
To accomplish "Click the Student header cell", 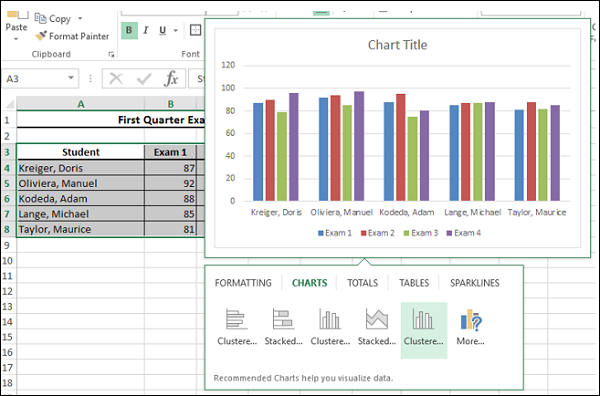I will (80, 152).
